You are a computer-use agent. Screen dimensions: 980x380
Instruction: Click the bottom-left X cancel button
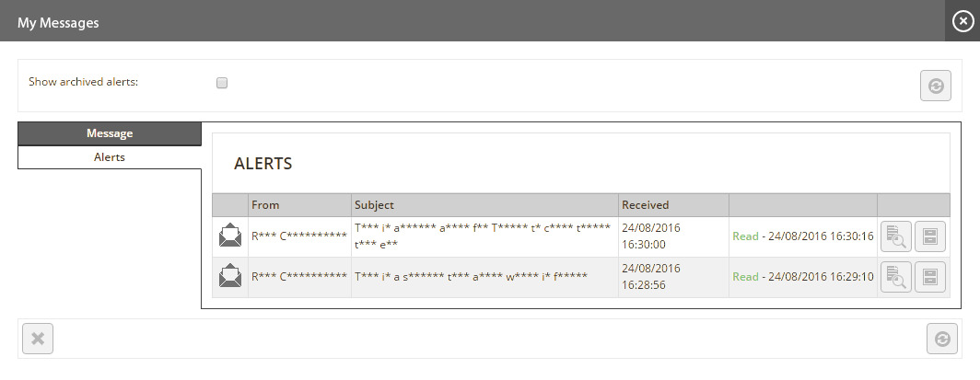38,339
